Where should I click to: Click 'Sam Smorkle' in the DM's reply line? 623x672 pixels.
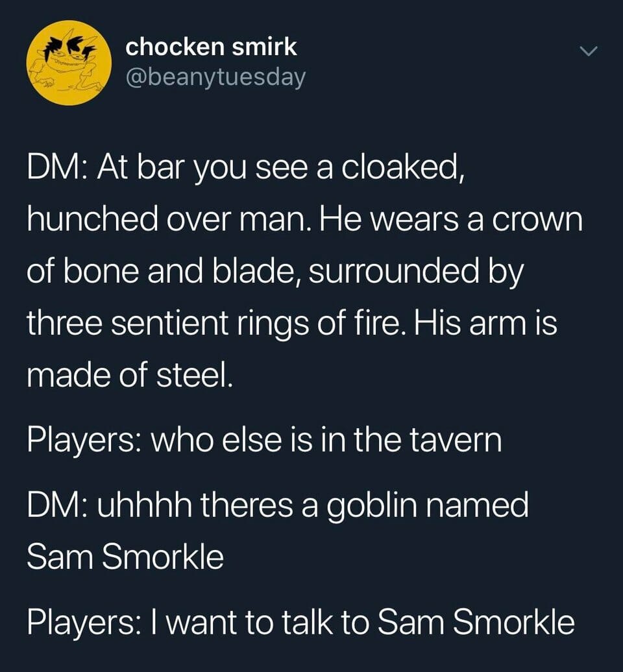click(125, 557)
